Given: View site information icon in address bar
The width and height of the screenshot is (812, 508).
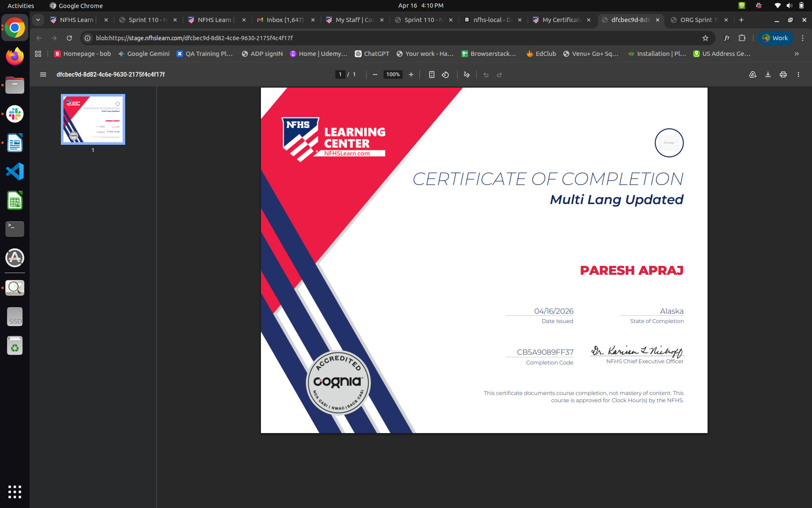Looking at the screenshot, I should tap(88, 38).
